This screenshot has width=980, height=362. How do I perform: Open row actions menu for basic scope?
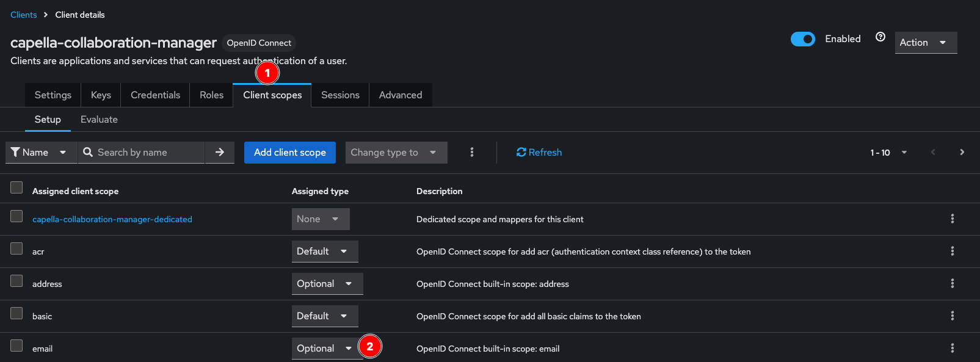(952, 316)
